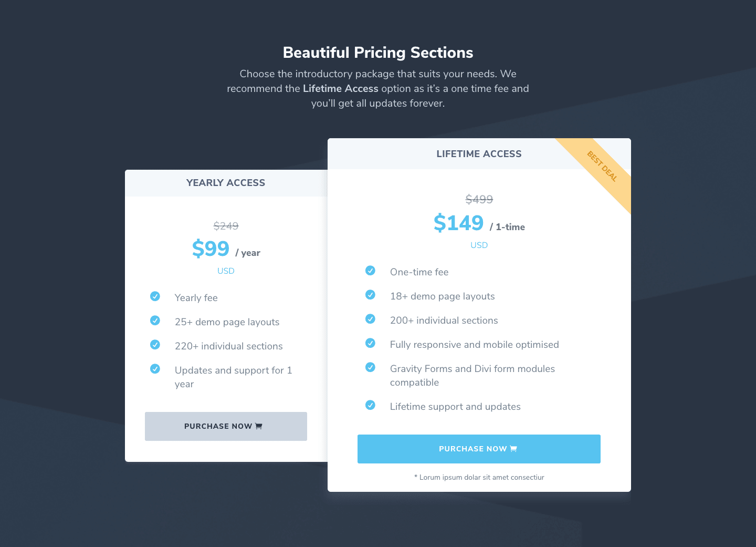Screen dimensions: 756x547
Task: Click the blue Purchase Now button for Lifetime Access
Action: point(479,449)
